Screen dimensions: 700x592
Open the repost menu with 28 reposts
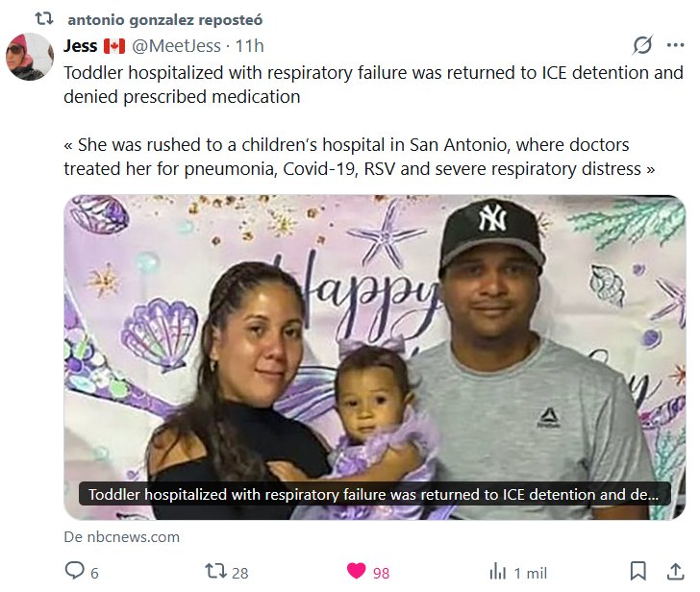pyautogui.click(x=216, y=572)
